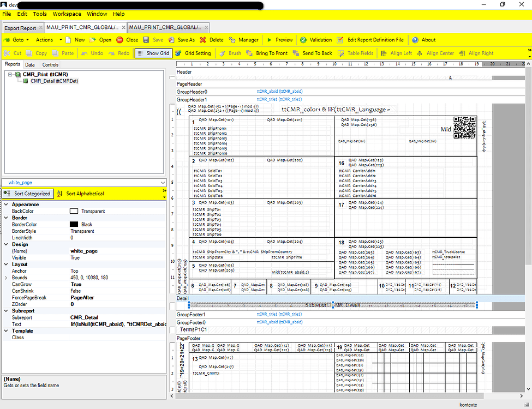
Task: Click the green Preview play icon
Action: coord(270,40)
